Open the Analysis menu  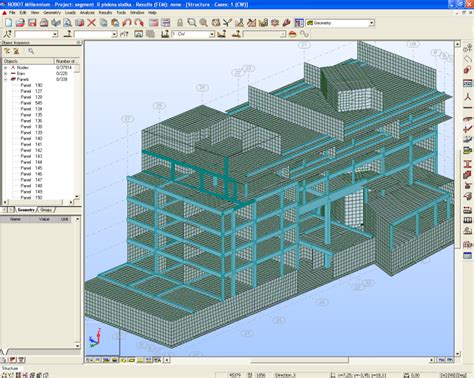(87, 13)
